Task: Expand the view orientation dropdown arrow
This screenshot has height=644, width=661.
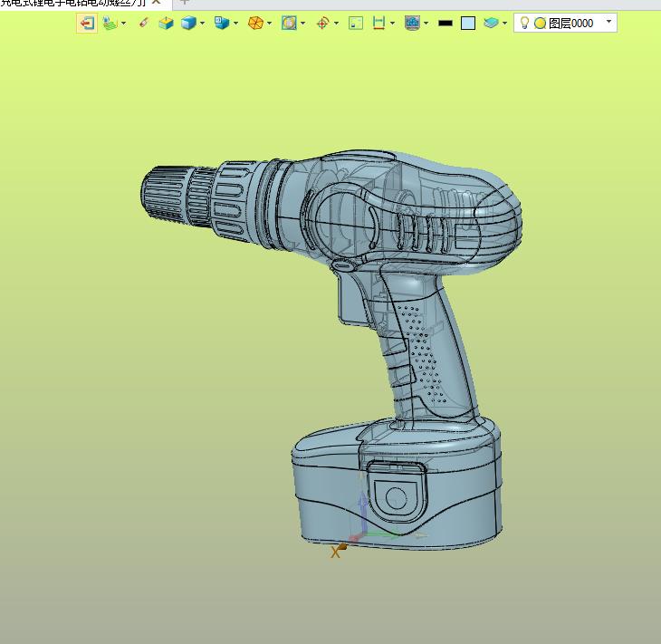Action: point(235,23)
